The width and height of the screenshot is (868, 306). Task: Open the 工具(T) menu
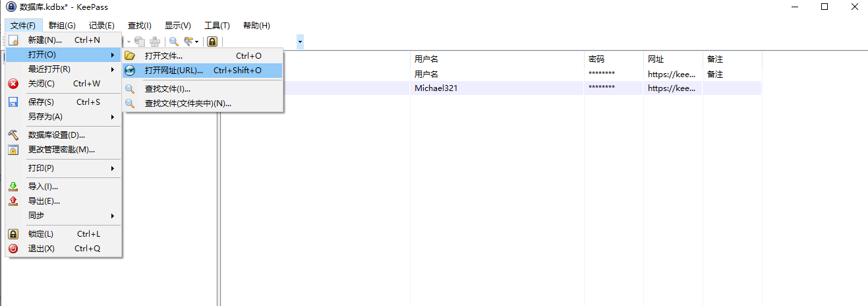click(x=217, y=26)
